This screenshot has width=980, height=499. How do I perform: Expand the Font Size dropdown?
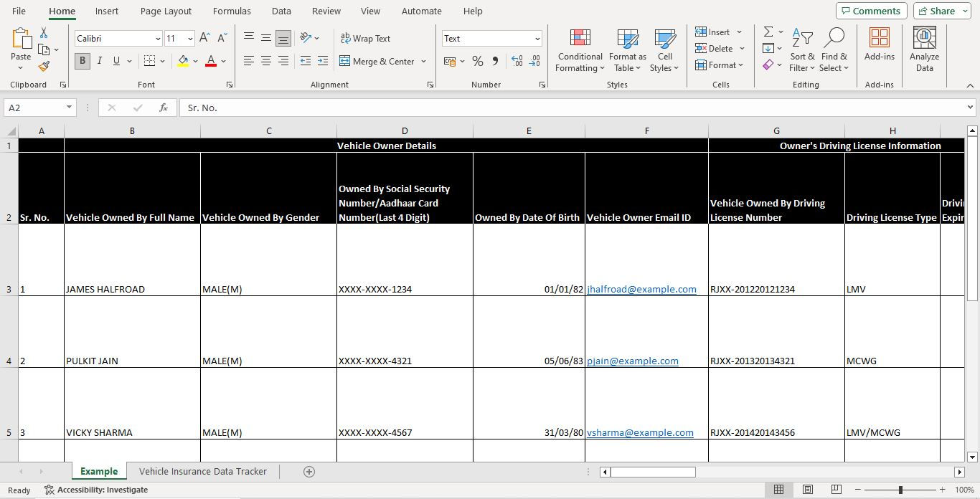pyautogui.click(x=189, y=38)
